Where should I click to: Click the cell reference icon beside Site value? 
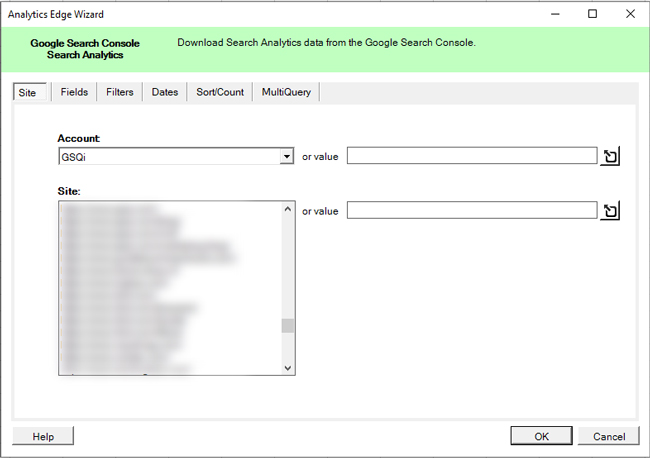coord(610,211)
